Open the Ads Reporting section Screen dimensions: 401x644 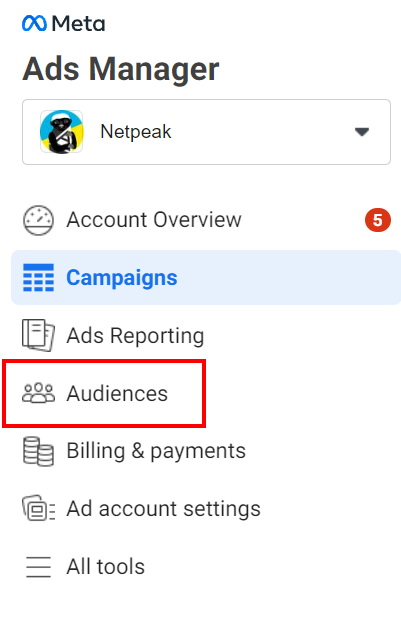pos(135,336)
